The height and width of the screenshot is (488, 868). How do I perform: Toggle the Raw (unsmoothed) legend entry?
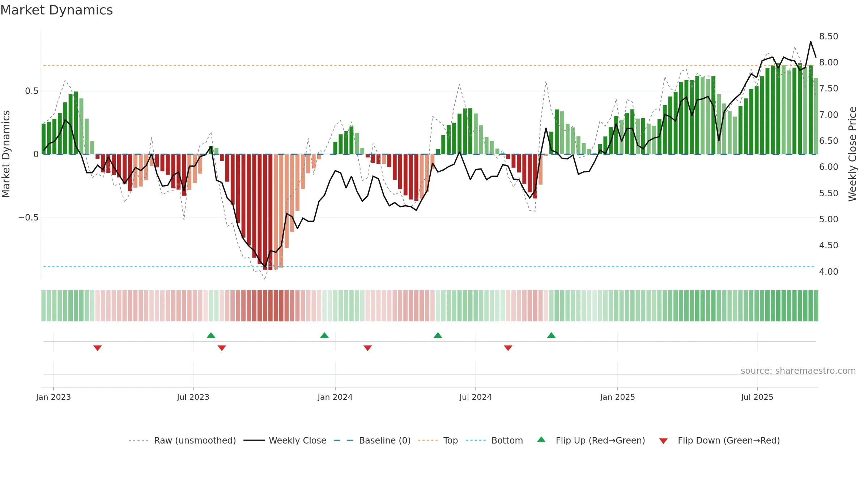(182, 440)
